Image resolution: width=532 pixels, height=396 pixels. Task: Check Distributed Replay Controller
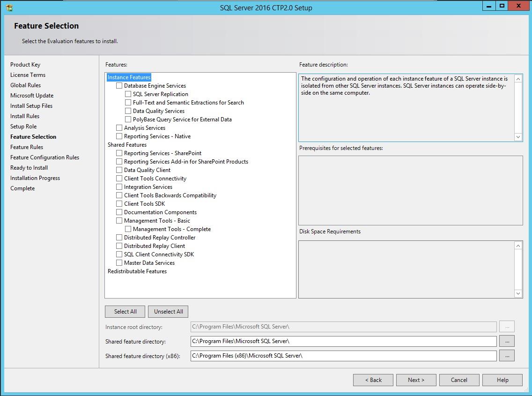tap(119, 238)
